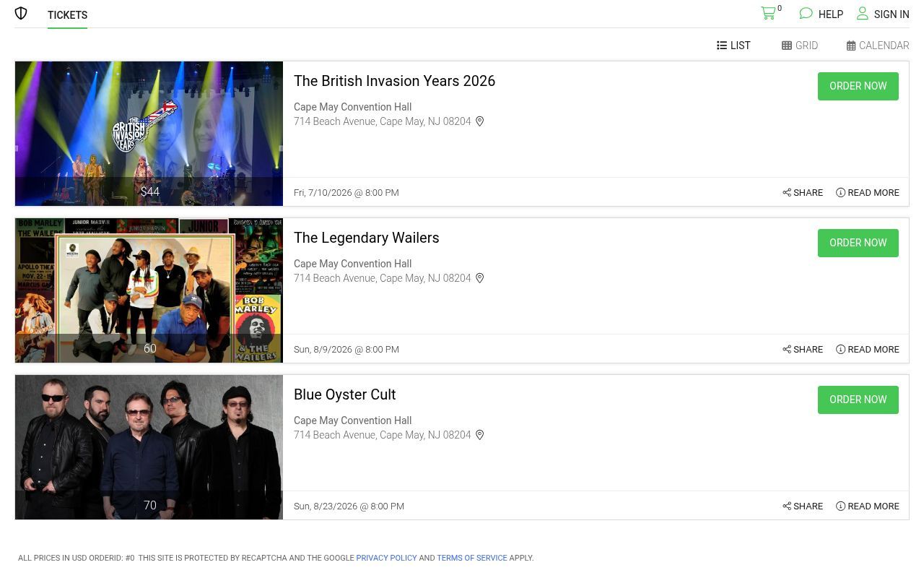
Task: Order British Invasion Years tickets now
Action: pyautogui.click(x=858, y=86)
